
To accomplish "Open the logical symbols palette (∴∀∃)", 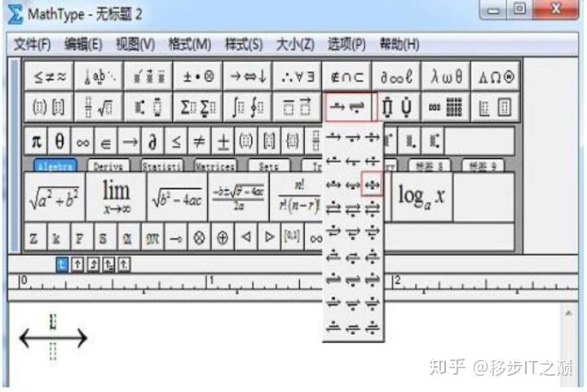I will tap(298, 77).
